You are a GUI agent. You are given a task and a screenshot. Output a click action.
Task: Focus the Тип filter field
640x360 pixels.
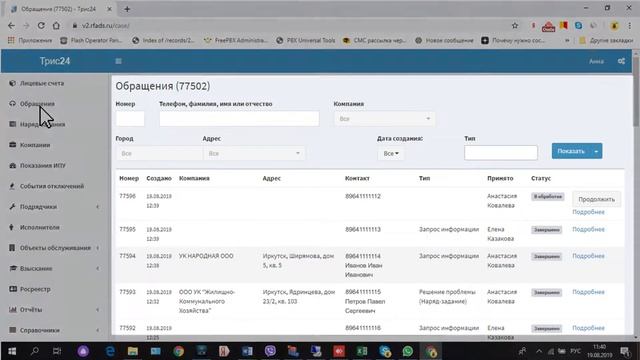click(x=500, y=153)
